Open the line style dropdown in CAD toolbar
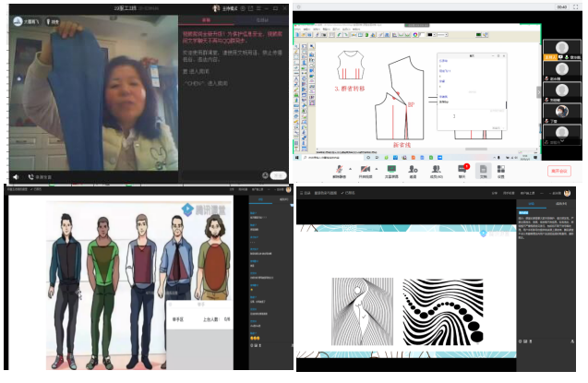Screen dimensions: 588x383 [x=442, y=35]
